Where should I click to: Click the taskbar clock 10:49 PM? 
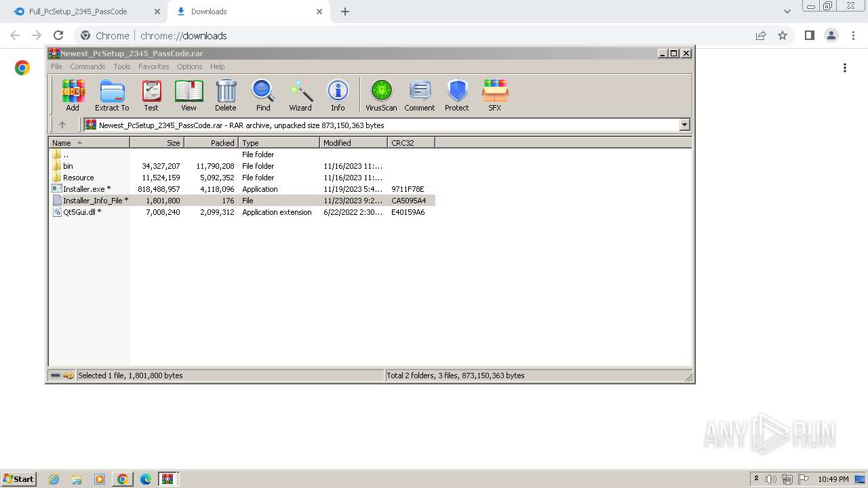pos(833,479)
